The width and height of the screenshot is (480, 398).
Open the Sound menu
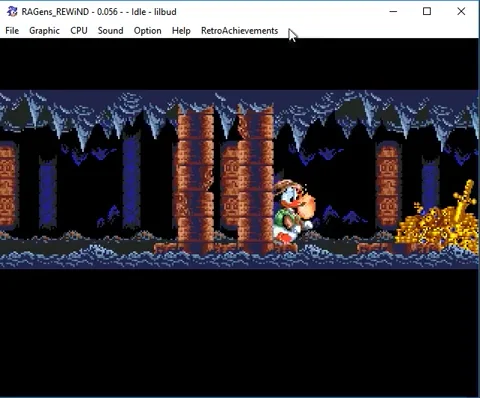click(x=110, y=31)
